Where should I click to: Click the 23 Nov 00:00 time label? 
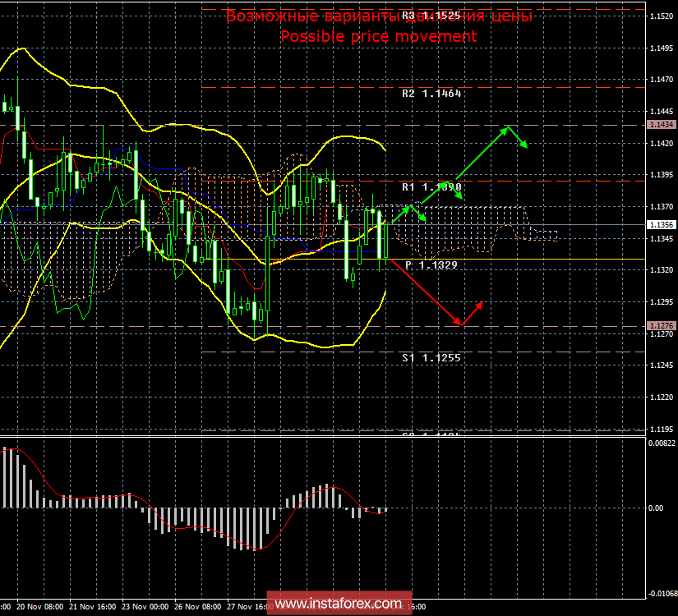click(145, 607)
